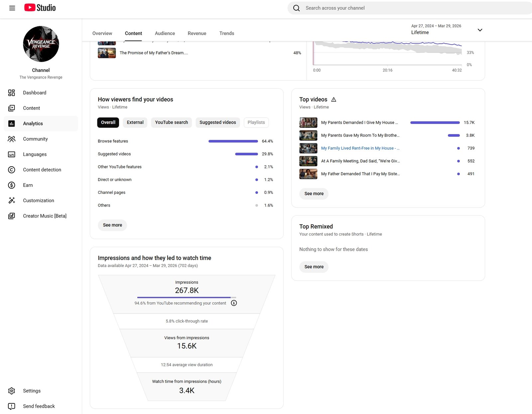Click the Community icon in sidebar
The image size is (532, 414).
[12, 139]
